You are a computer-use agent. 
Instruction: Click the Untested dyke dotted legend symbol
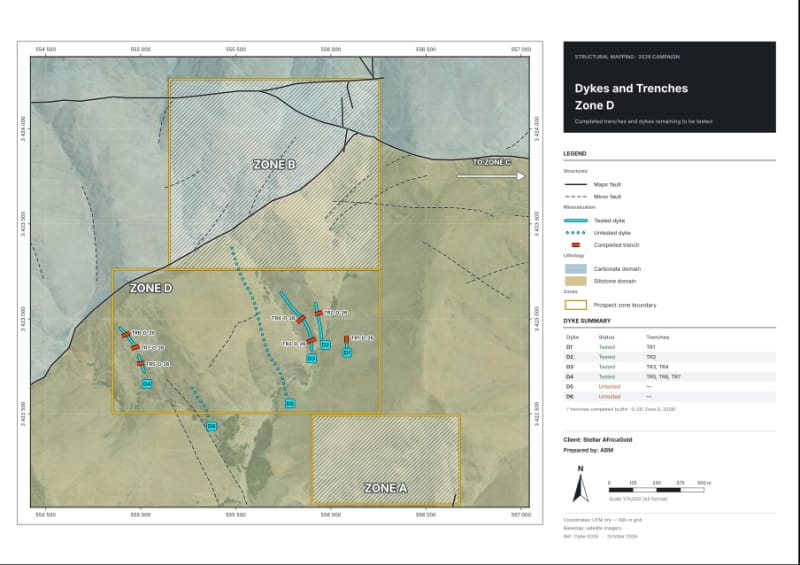pyautogui.click(x=576, y=233)
